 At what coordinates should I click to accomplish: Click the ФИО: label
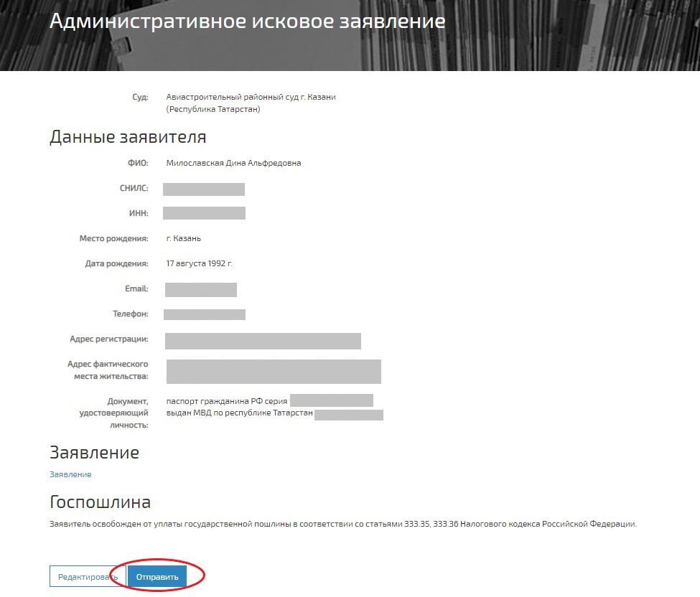(x=138, y=163)
